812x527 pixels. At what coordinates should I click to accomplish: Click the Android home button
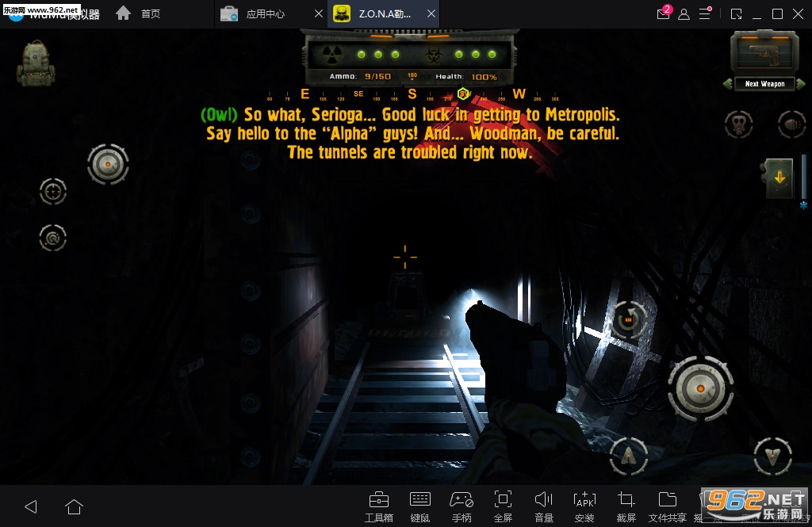click(x=74, y=506)
